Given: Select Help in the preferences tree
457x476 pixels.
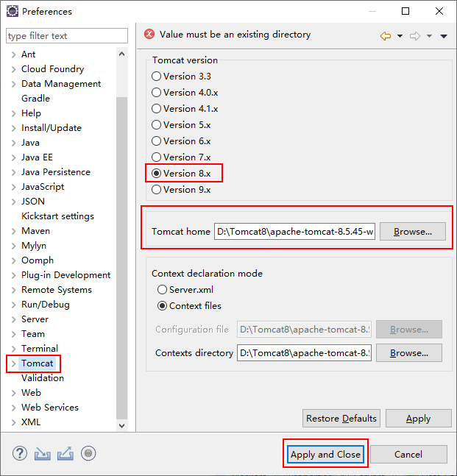Looking at the screenshot, I should (x=31, y=113).
